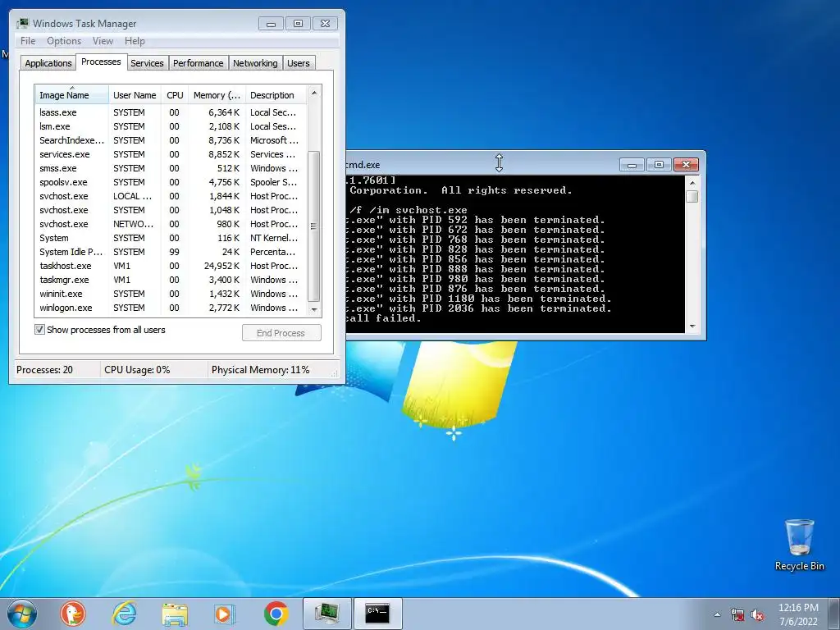Viewport: 840px width, 630px height.
Task: Click cmd.exe window scroll up arrow
Action: pyautogui.click(x=692, y=183)
